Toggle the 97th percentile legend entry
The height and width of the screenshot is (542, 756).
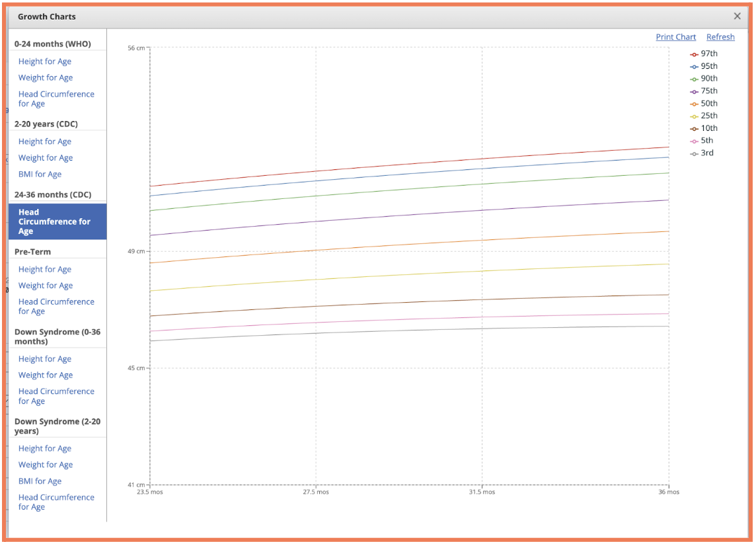point(703,54)
